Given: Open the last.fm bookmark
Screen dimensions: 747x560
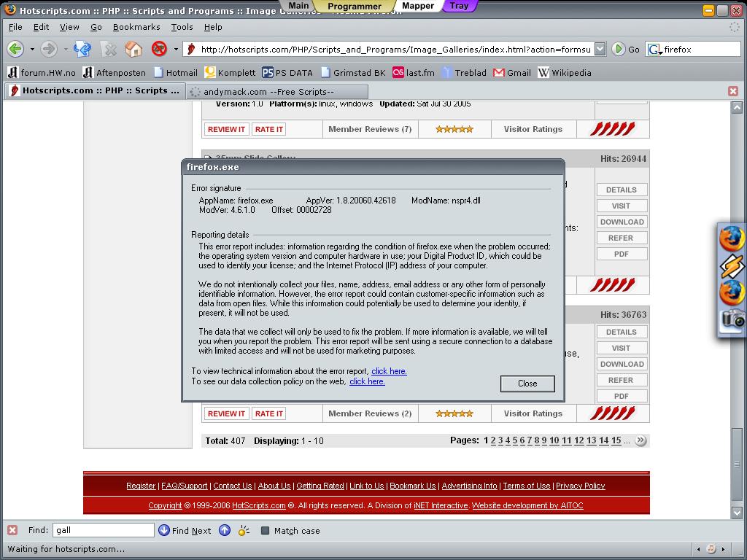Looking at the screenshot, I should coord(414,72).
